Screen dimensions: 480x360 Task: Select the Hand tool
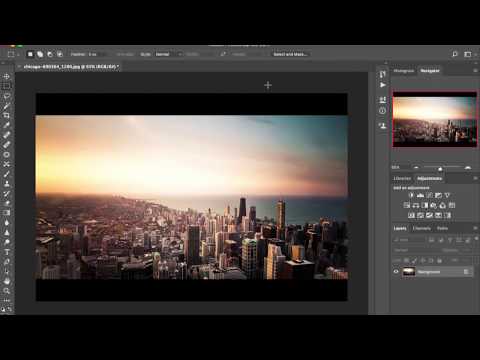tap(6, 281)
